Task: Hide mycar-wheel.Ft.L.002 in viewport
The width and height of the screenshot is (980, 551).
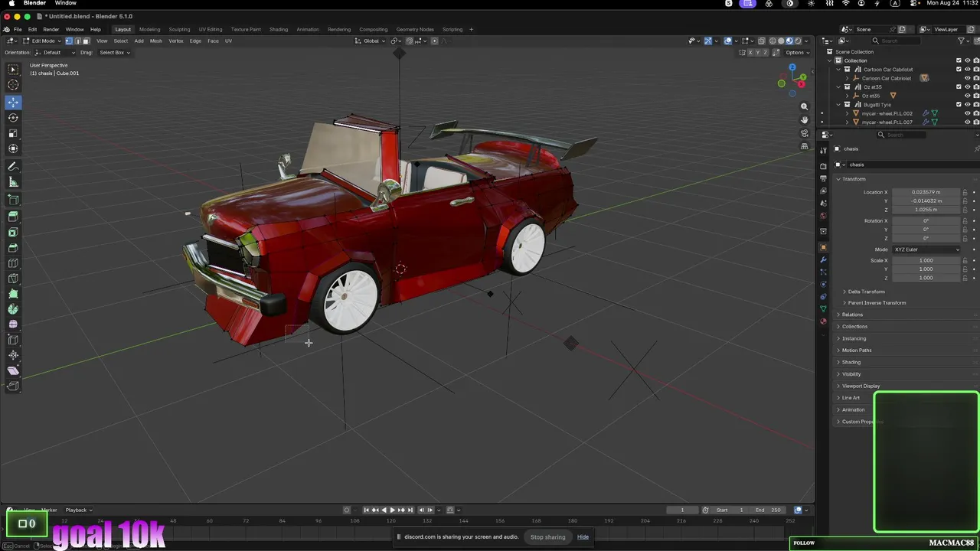Action: click(x=967, y=113)
